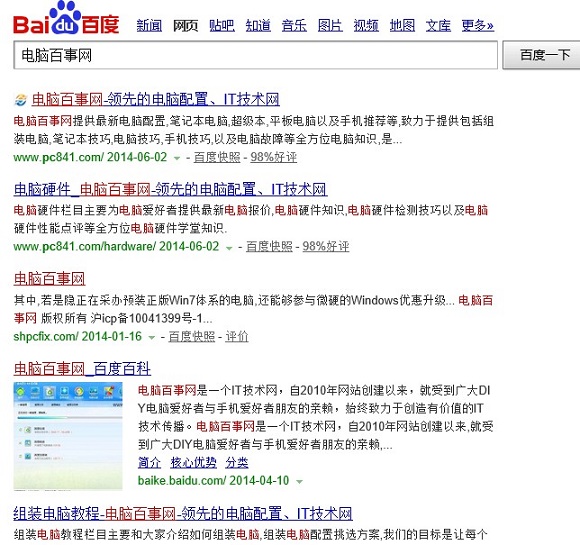Focus the search box containing 电脑百事网
Image resolution: width=580 pixels, height=545 pixels.
point(256,55)
